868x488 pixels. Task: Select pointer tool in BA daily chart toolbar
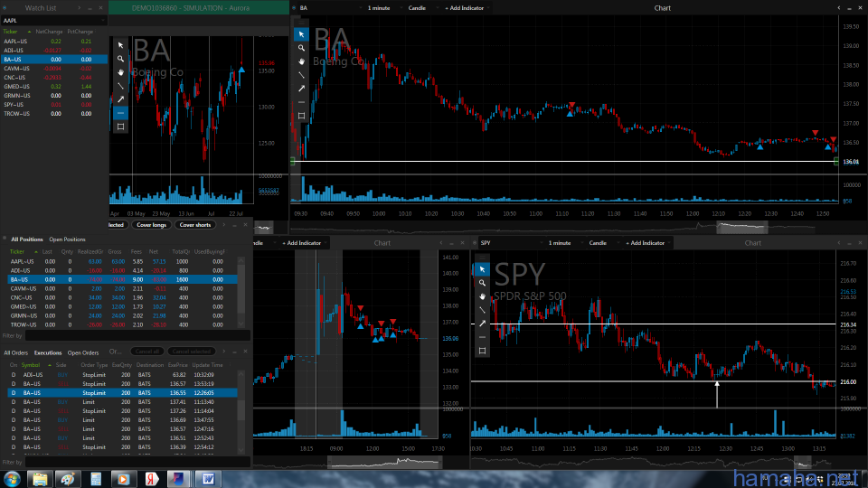coord(120,45)
